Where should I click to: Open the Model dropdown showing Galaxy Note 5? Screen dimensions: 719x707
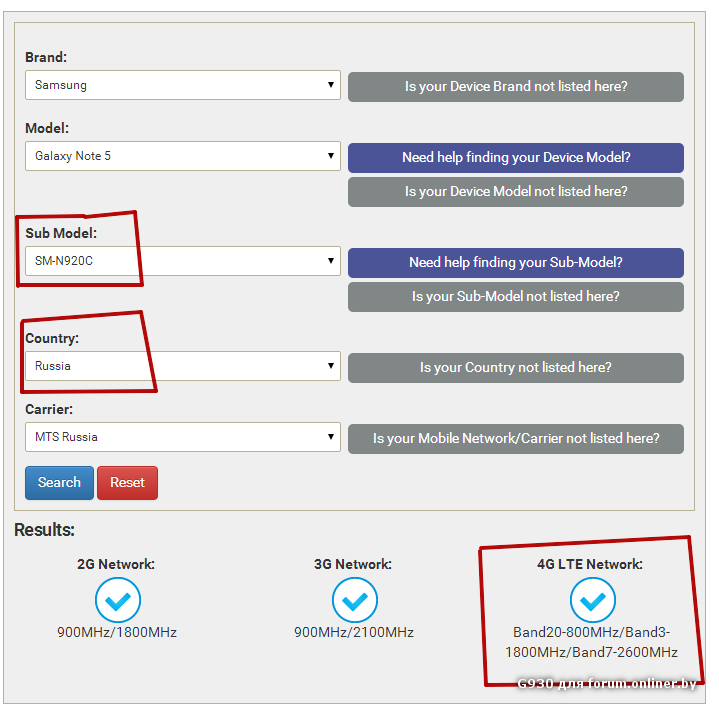pyautogui.click(x=183, y=156)
